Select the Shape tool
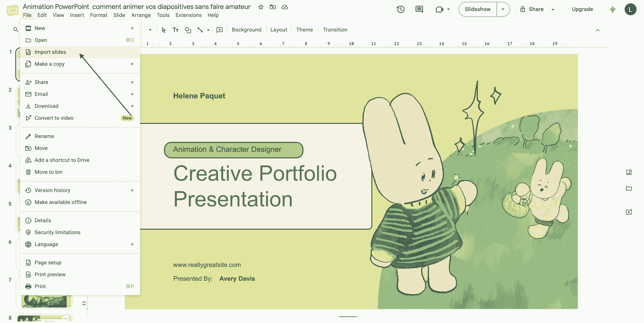The image size is (644, 323). click(188, 30)
